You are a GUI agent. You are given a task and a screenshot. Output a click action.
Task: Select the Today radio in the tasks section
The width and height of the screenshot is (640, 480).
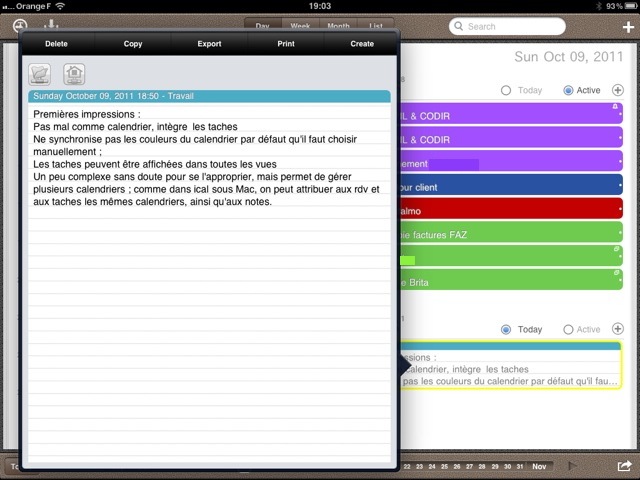pyautogui.click(x=506, y=90)
